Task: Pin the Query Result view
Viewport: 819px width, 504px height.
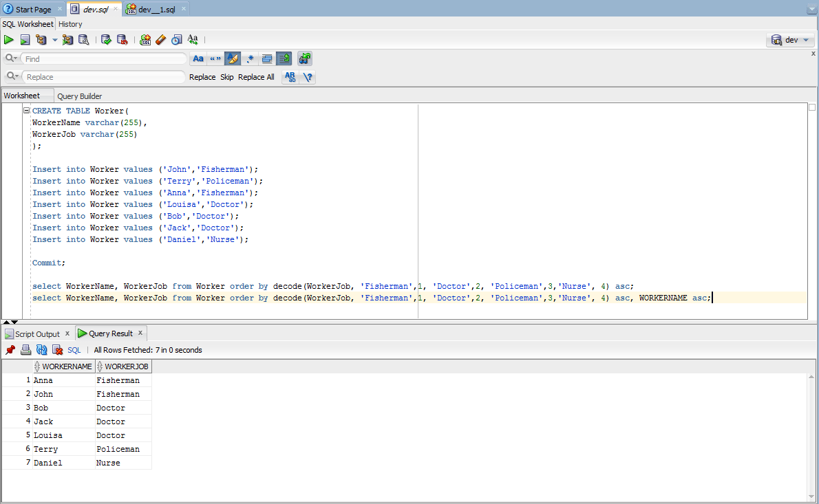Action: (x=10, y=350)
